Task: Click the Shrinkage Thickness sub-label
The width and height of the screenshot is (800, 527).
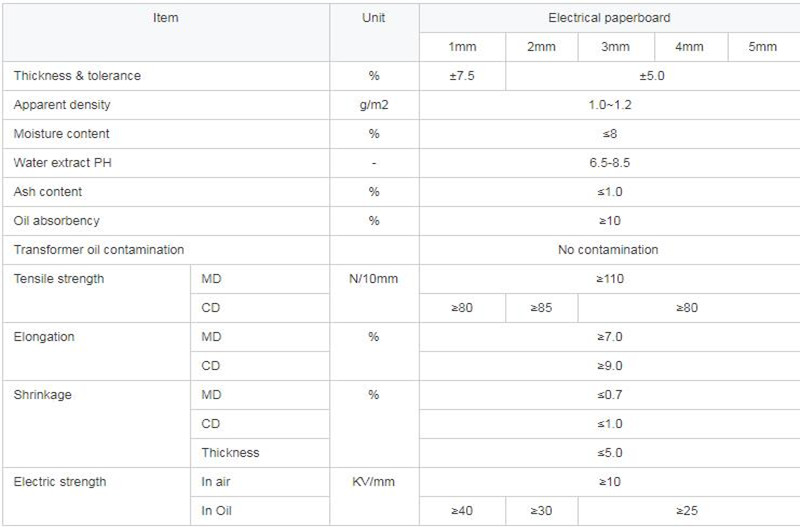Action: tap(230, 453)
